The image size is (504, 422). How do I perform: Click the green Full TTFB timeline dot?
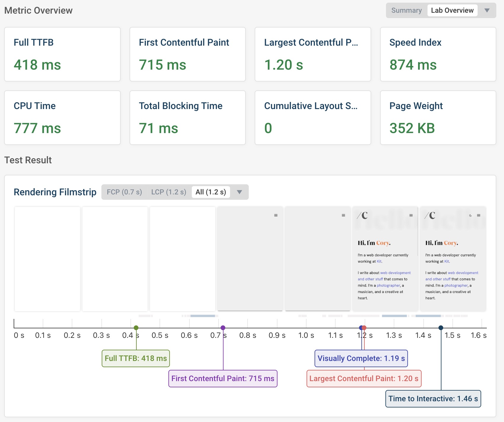136,328
